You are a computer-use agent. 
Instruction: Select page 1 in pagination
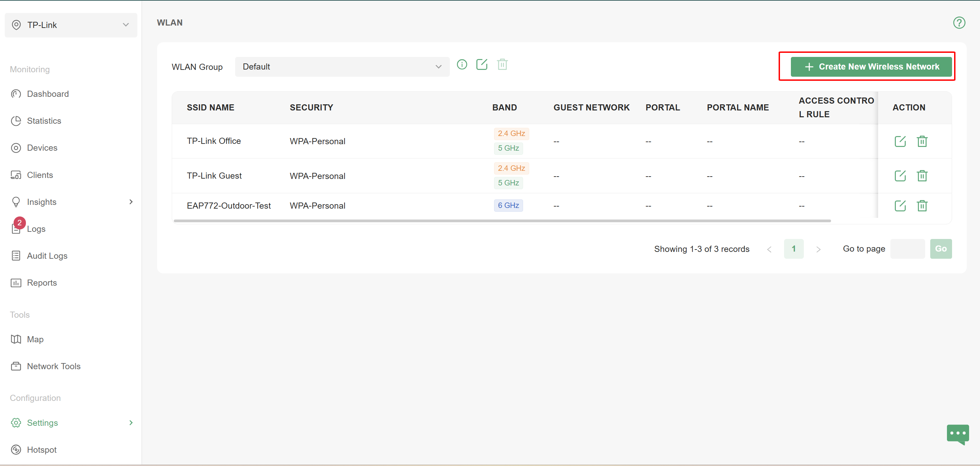[794, 249]
